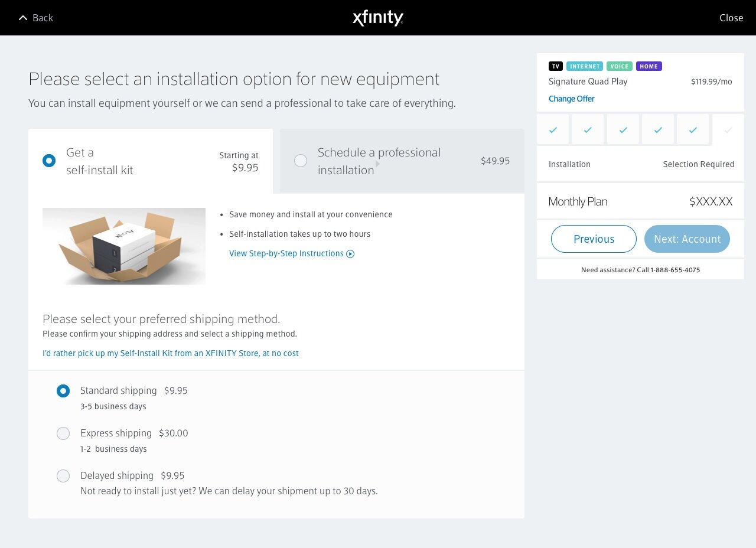Viewport: 756px width, 548px height.
Task: Click the INTERNET service badge
Action: (x=585, y=66)
